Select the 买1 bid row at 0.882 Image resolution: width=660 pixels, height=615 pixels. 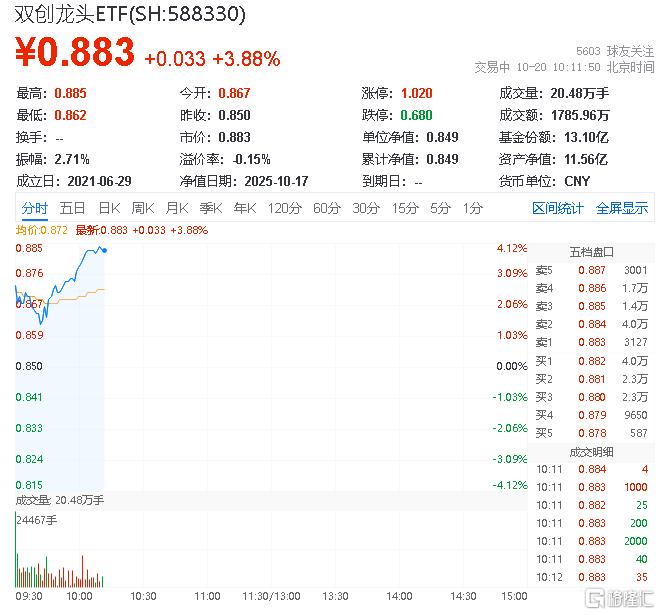(590, 360)
